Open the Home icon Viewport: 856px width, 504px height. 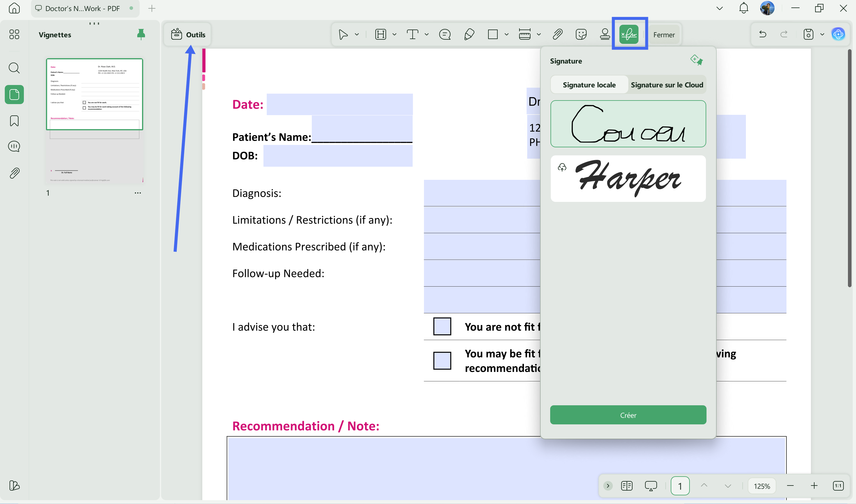(x=14, y=8)
